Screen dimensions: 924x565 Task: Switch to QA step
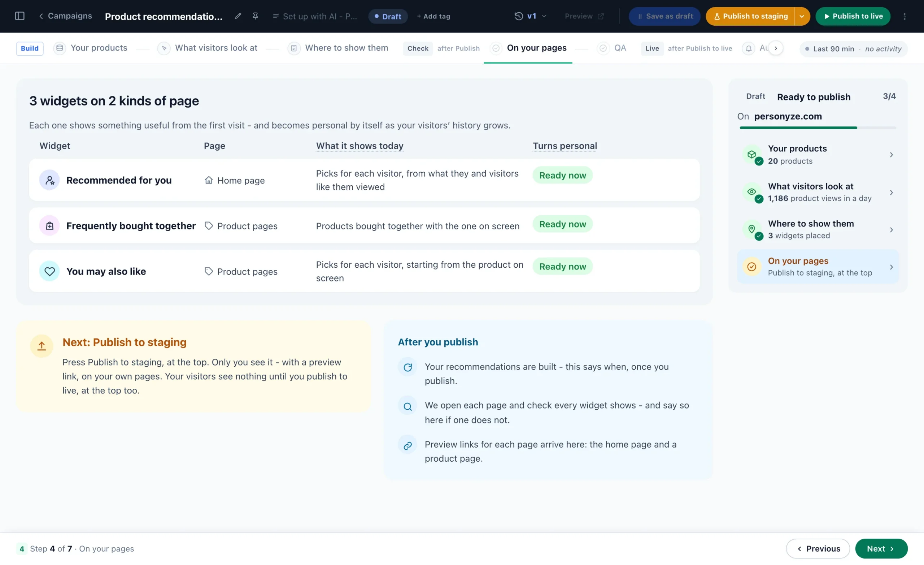[612, 48]
